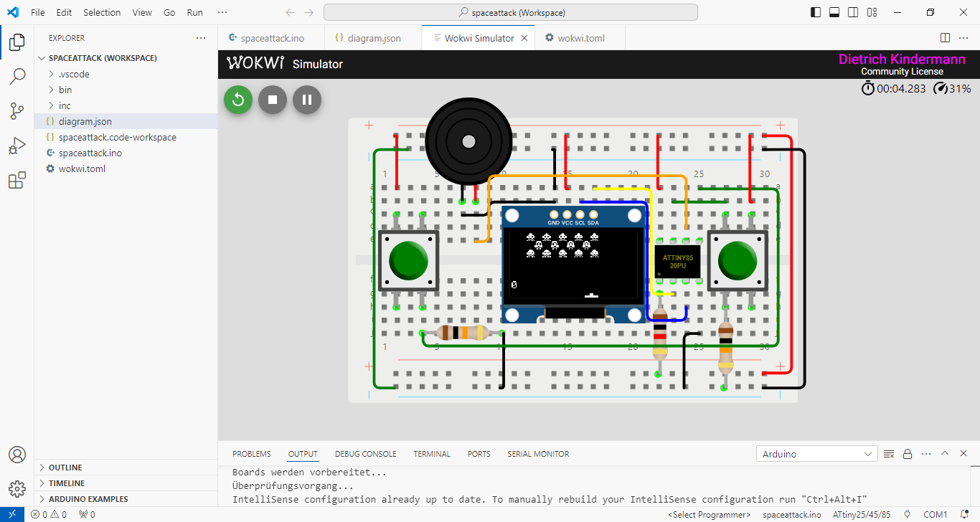Toggle the bottom panel visibility

pos(834,12)
